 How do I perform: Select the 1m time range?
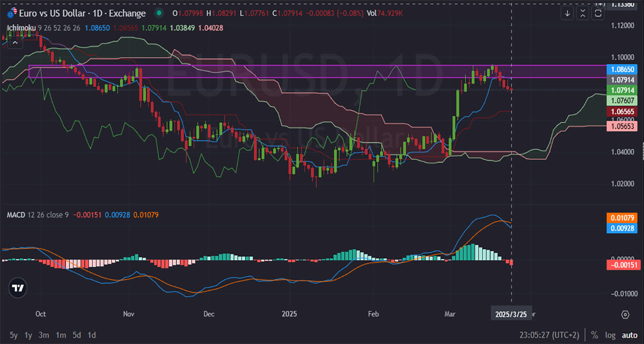coord(61,335)
